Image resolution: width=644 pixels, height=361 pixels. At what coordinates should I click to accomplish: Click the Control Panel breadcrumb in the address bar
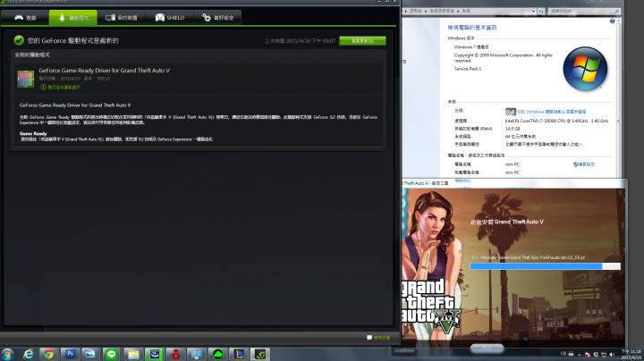416,11
